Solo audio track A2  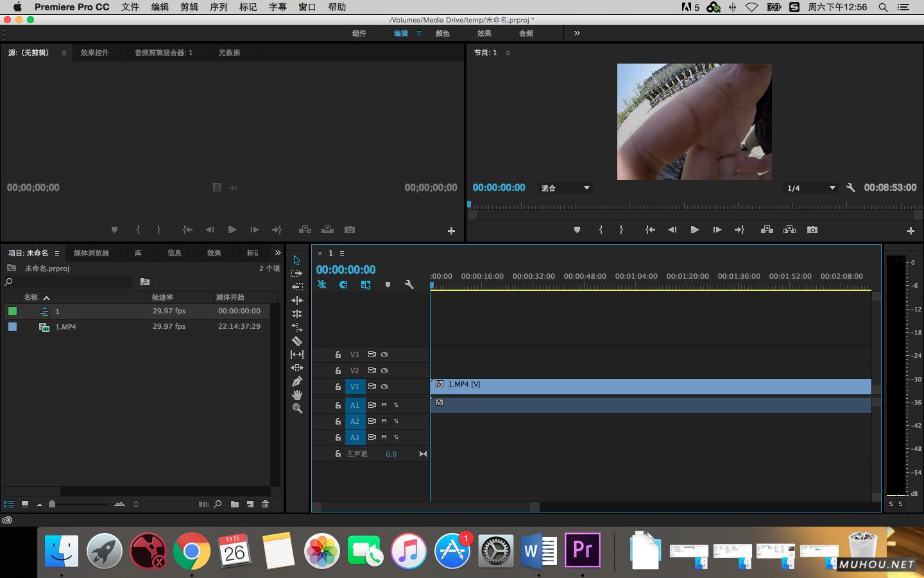click(x=397, y=421)
